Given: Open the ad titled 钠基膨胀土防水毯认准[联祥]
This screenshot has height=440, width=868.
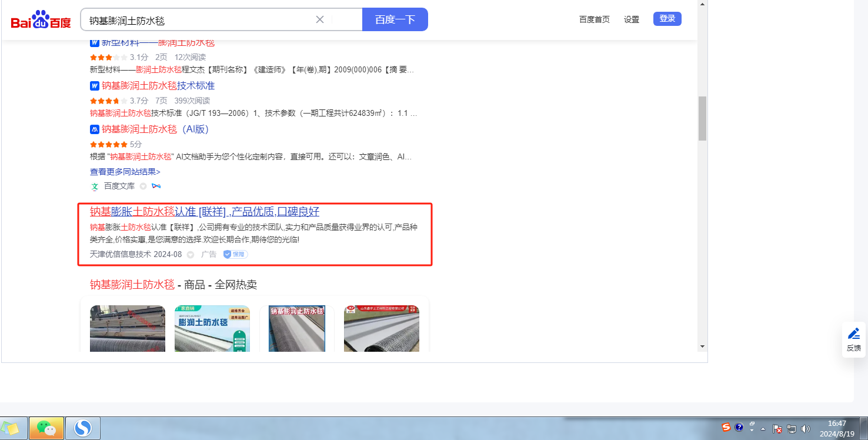Looking at the screenshot, I should [205, 212].
